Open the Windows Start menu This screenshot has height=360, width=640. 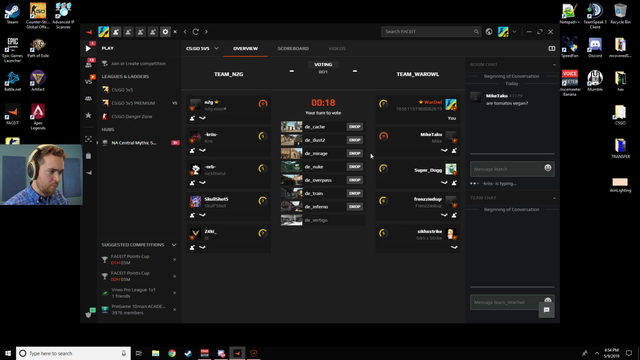(8, 353)
